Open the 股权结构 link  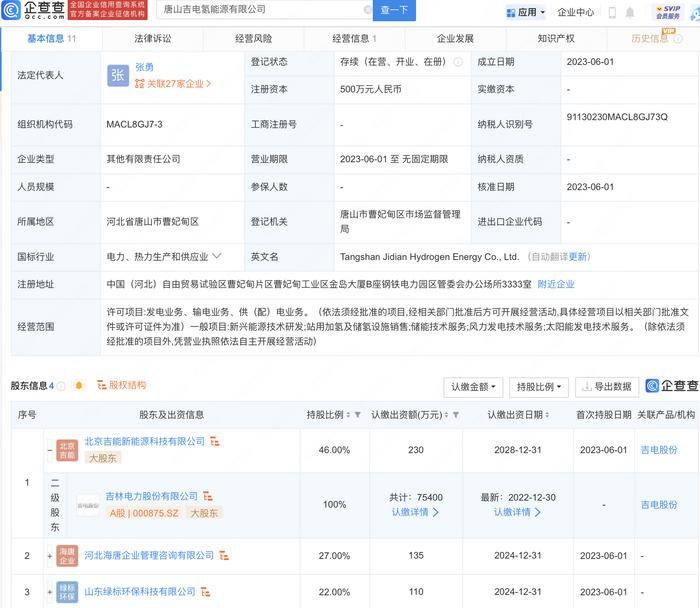121,385
